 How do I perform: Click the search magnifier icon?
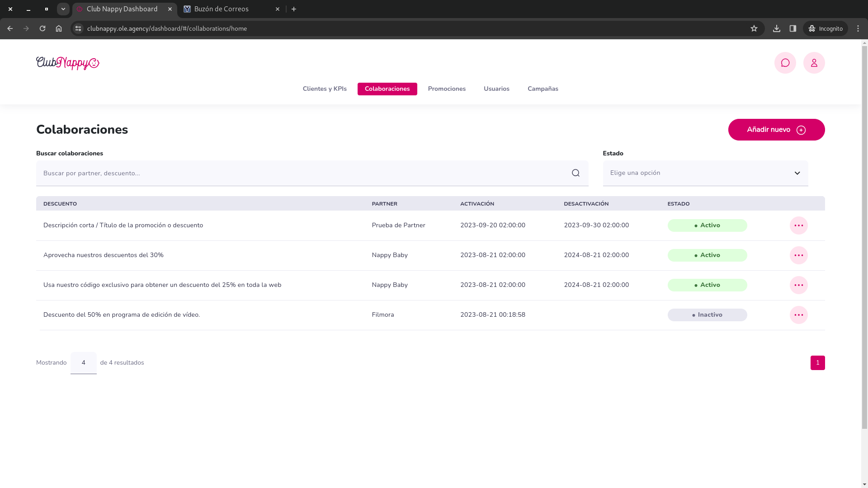point(576,173)
